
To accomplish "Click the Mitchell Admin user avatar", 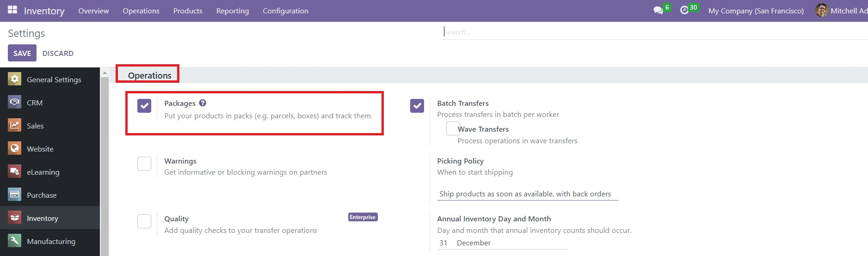I will [821, 11].
